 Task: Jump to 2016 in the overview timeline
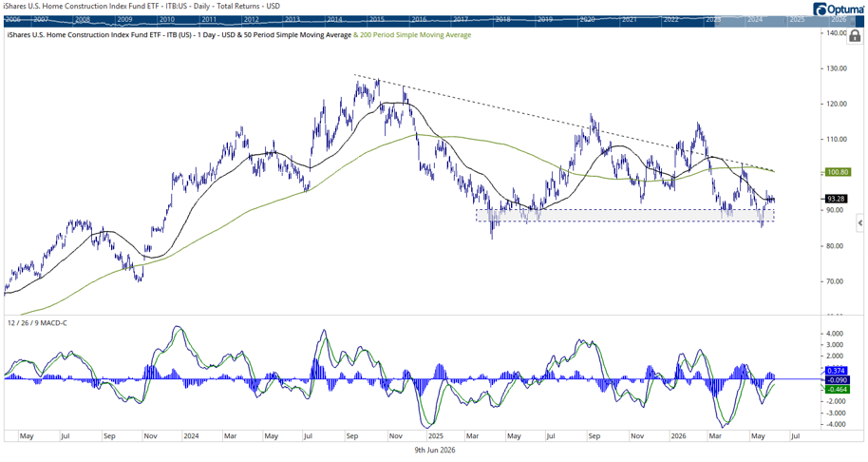(419, 19)
